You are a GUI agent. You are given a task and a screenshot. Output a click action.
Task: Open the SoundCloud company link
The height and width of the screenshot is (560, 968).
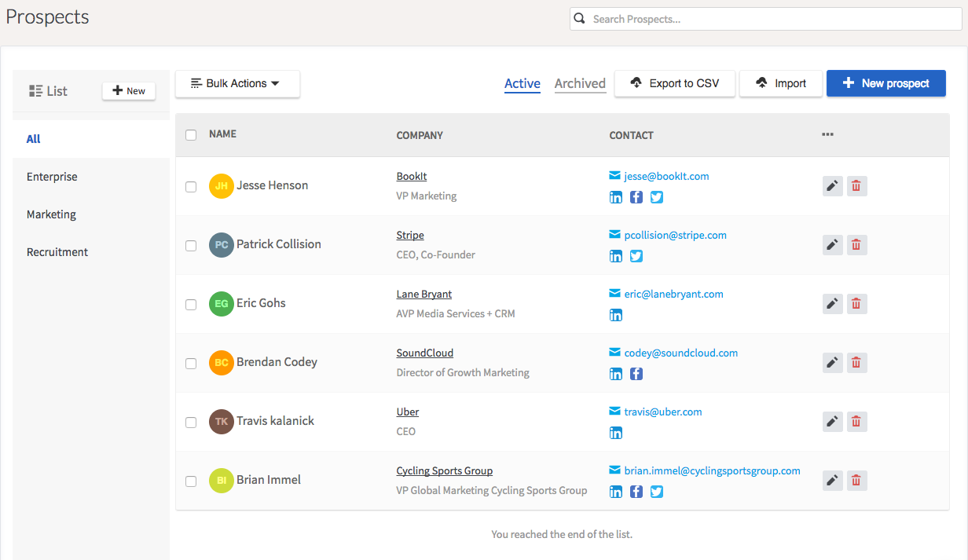[x=424, y=353]
